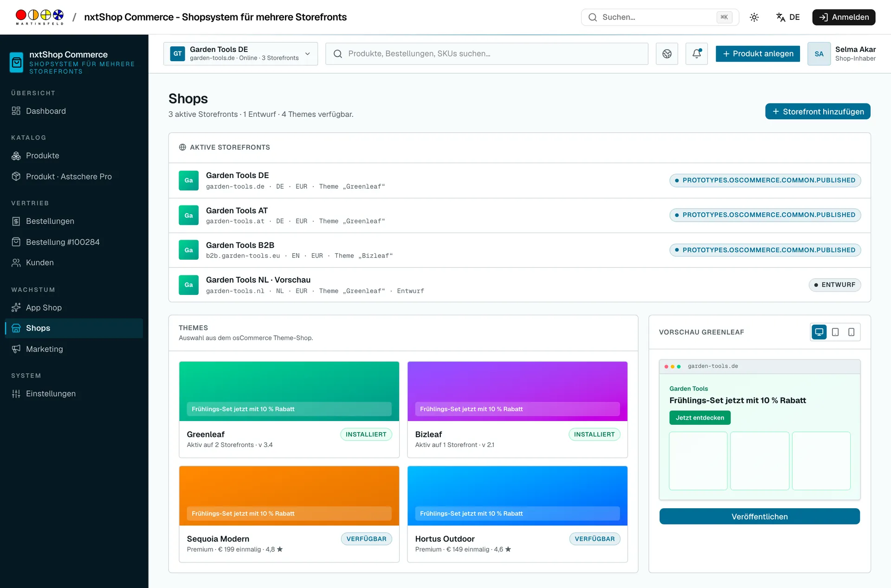Open the SA user avatar

pos(819,54)
